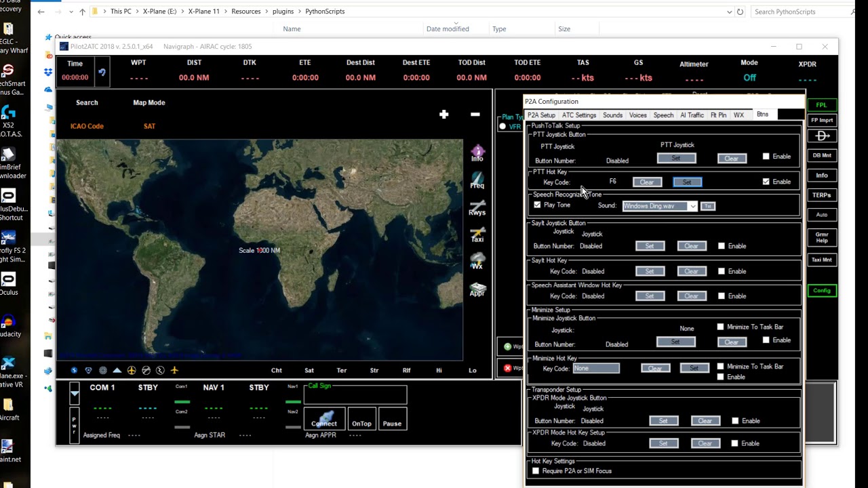Expand the chevron after Resources breadcrumb
The image size is (868, 488).
(267, 12)
